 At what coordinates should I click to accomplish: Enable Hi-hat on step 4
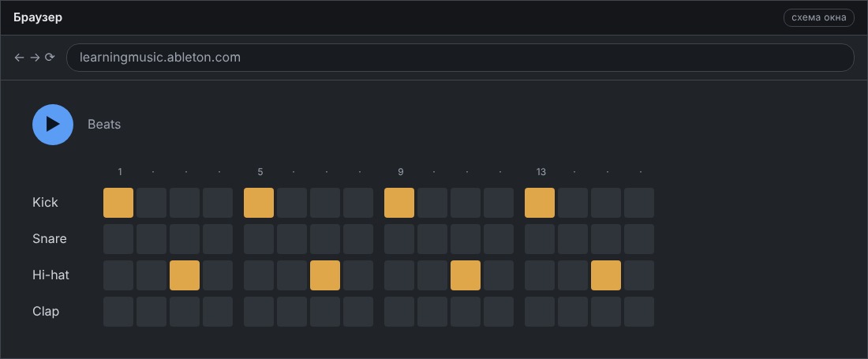pos(218,275)
